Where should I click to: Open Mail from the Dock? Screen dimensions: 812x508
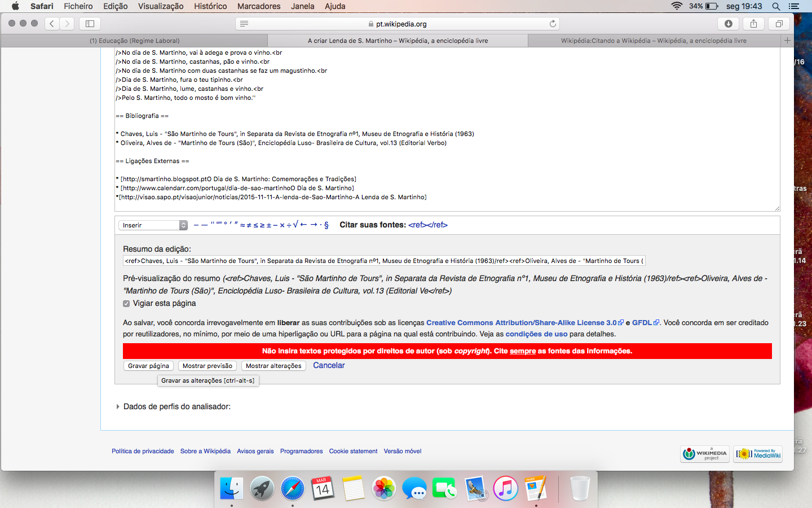475,488
